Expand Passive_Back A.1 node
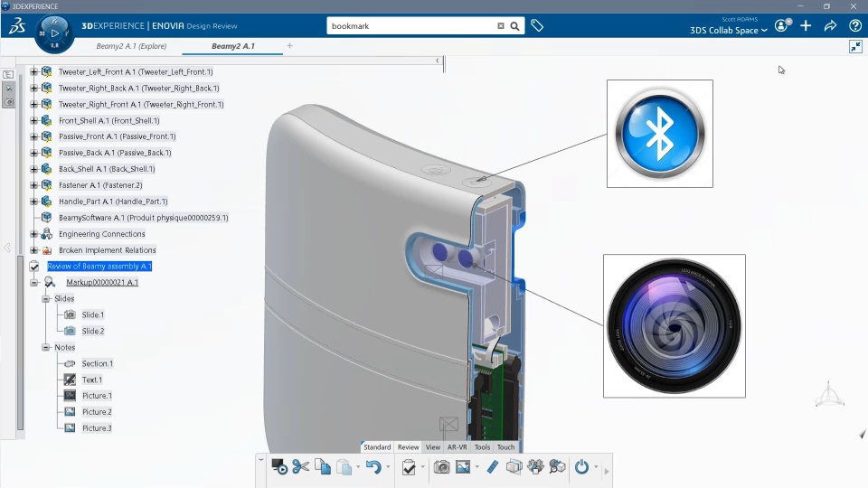The width and height of the screenshot is (868, 488). (x=33, y=153)
